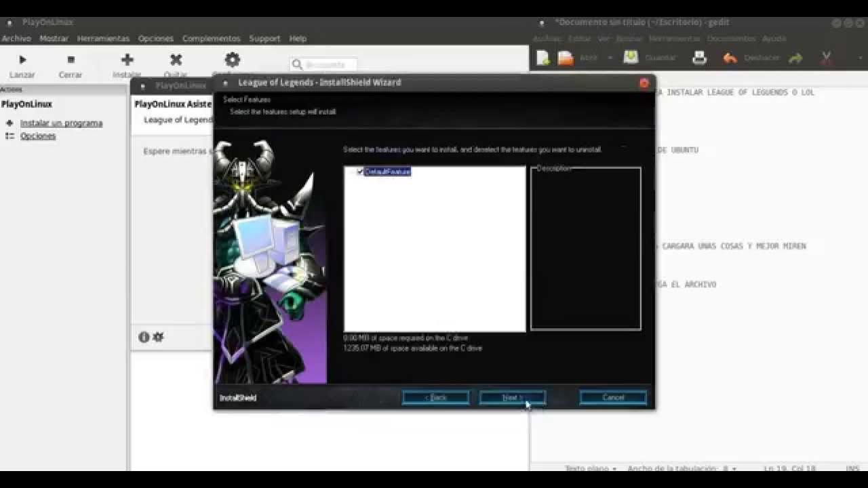Viewport: 868px width, 488px height.
Task: Click the DefaultFeature label in feature list
Action: [x=387, y=172]
